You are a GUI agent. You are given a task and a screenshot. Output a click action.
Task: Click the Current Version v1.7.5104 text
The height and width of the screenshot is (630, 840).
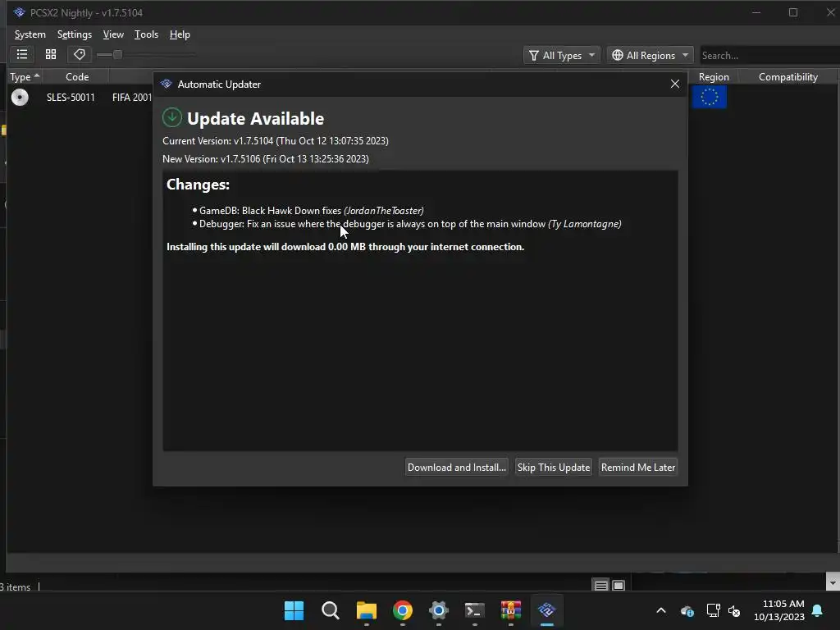click(x=276, y=141)
